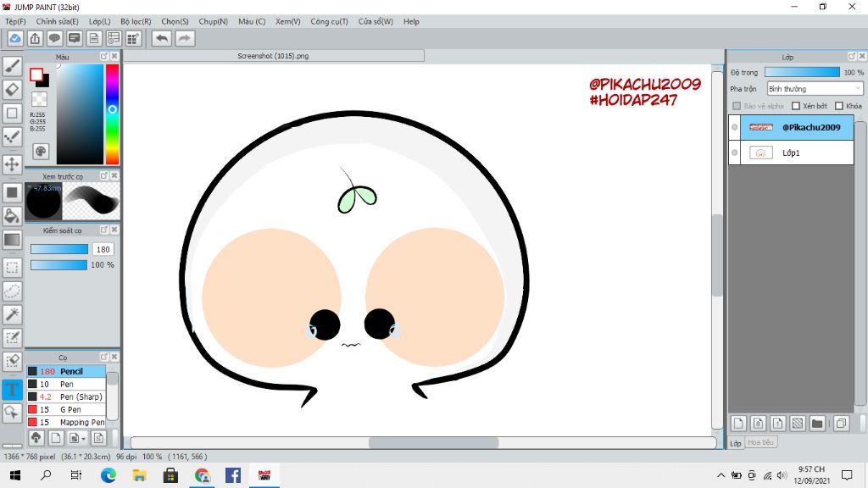Select the Gradient tool
The height and width of the screenshot is (488, 868).
pyautogui.click(x=12, y=240)
